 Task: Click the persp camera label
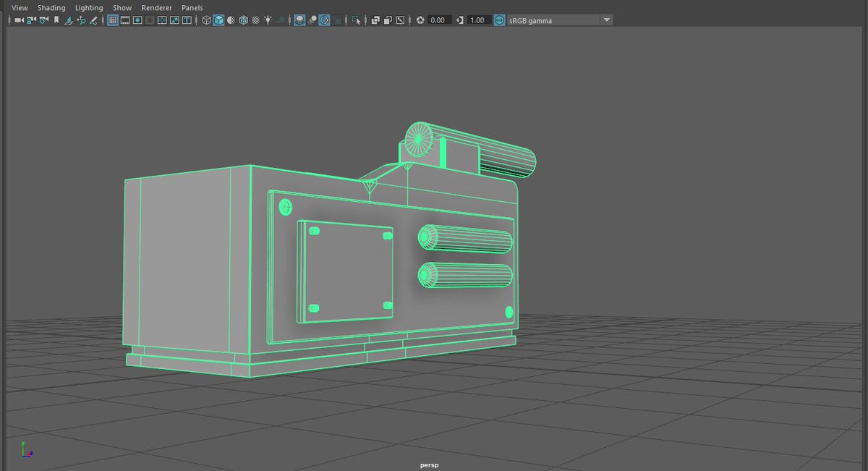(429, 464)
